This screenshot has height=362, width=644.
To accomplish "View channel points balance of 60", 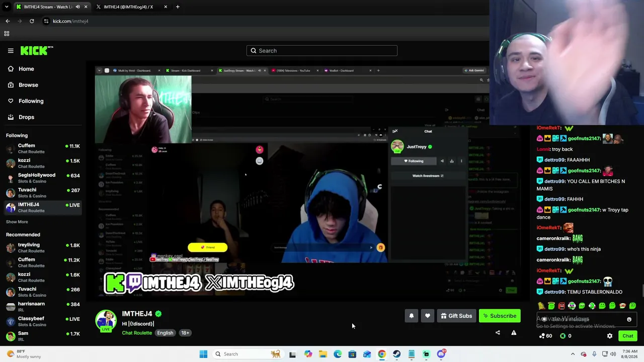I will pyautogui.click(x=545, y=336).
